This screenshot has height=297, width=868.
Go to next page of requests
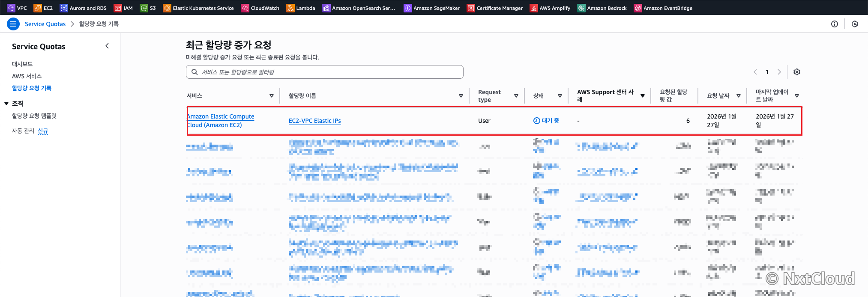click(x=779, y=72)
